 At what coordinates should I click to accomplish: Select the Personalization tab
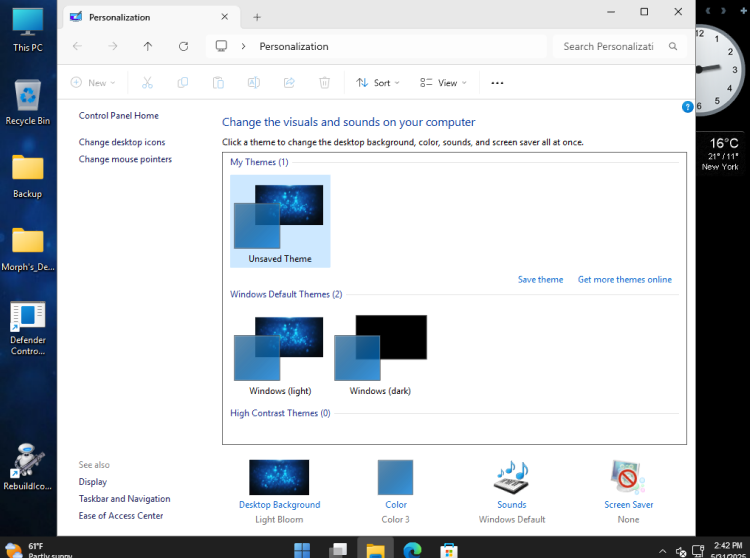(x=151, y=17)
